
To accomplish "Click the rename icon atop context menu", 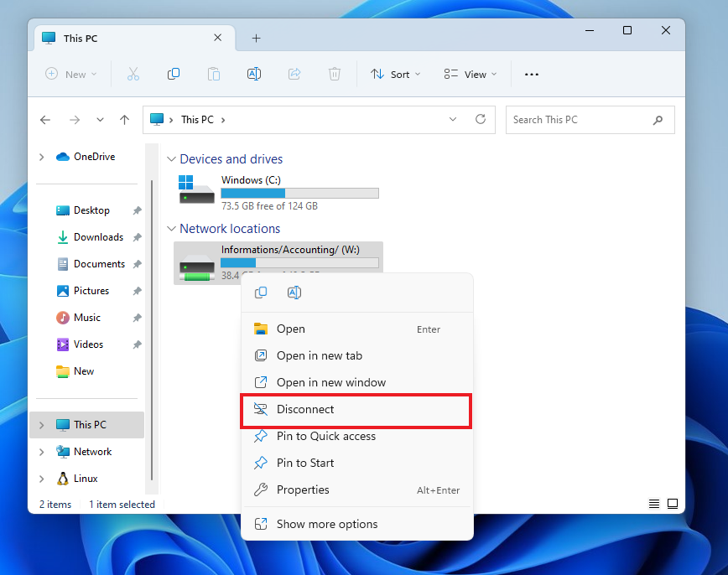I will point(294,293).
